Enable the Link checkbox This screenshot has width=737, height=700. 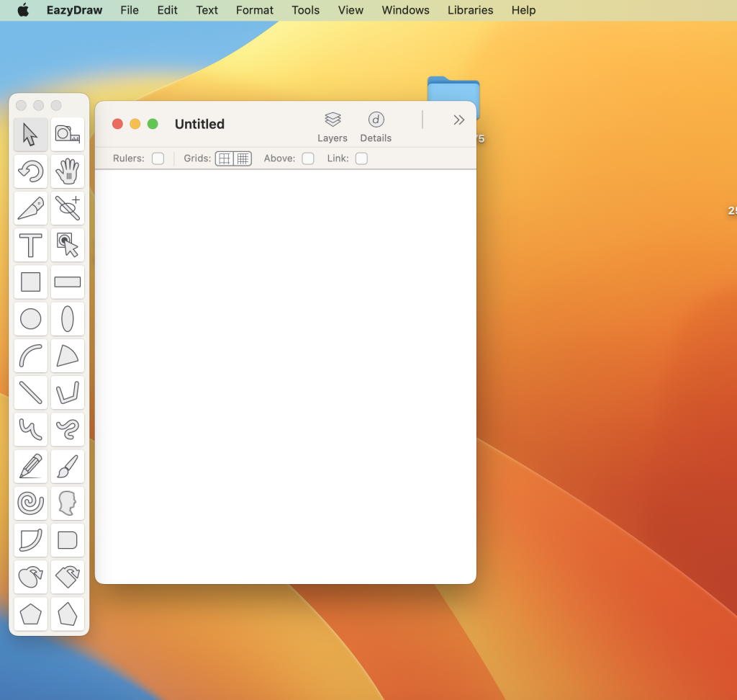(x=361, y=158)
